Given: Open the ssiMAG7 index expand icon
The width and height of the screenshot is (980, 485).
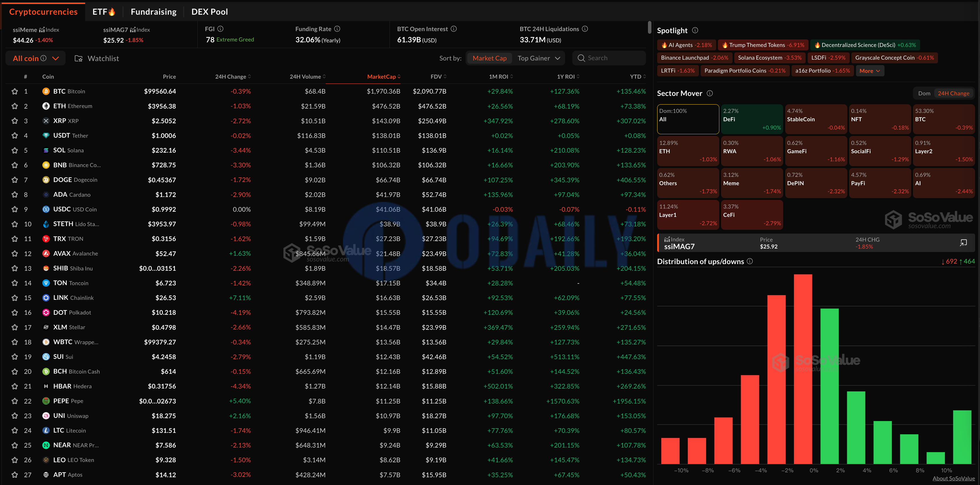Looking at the screenshot, I should (x=963, y=243).
